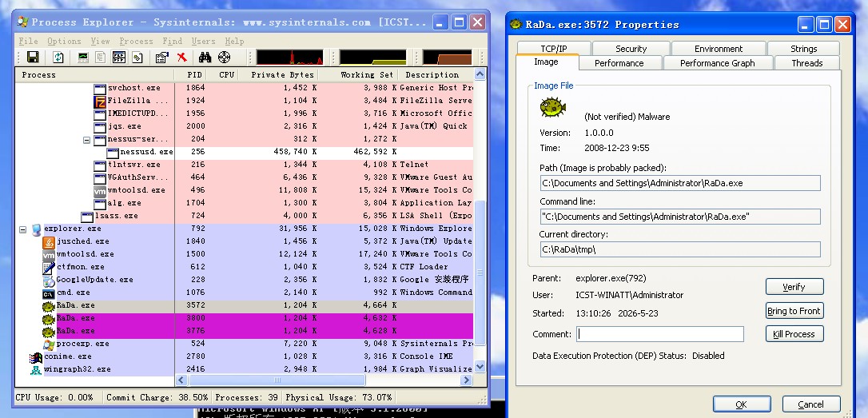
Task: Toggle the Show Lower Pane toolbar icon
Action: [x=119, y=57]
